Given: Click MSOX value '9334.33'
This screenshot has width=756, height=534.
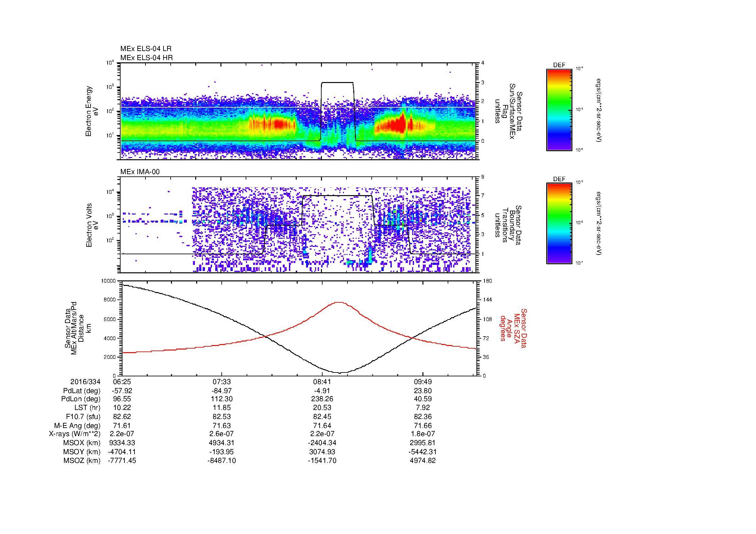Looking at the screenshot, I should pos(122,443).
